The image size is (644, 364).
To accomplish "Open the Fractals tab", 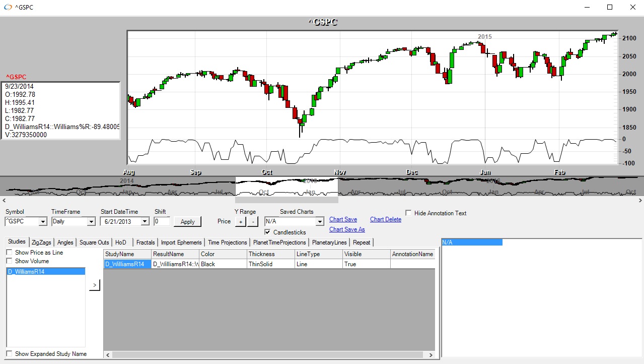I will pyautogui.click(x=146, y=242).
